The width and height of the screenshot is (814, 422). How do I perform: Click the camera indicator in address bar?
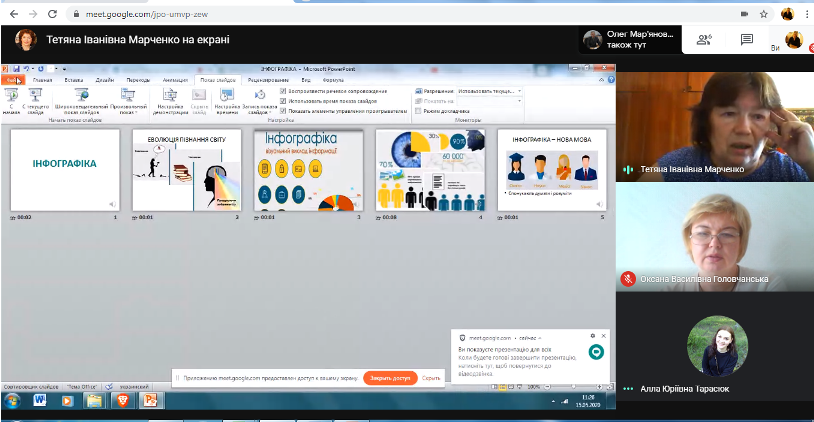point(744,14)
